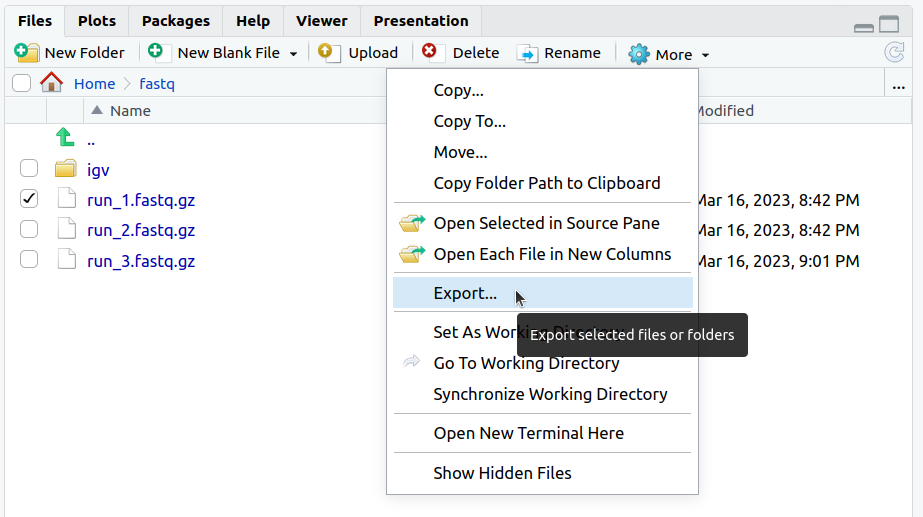Image resolution: width=923 pixels, height=517 pixels.
Task: Click the New Folder icon
Action: 27,52
